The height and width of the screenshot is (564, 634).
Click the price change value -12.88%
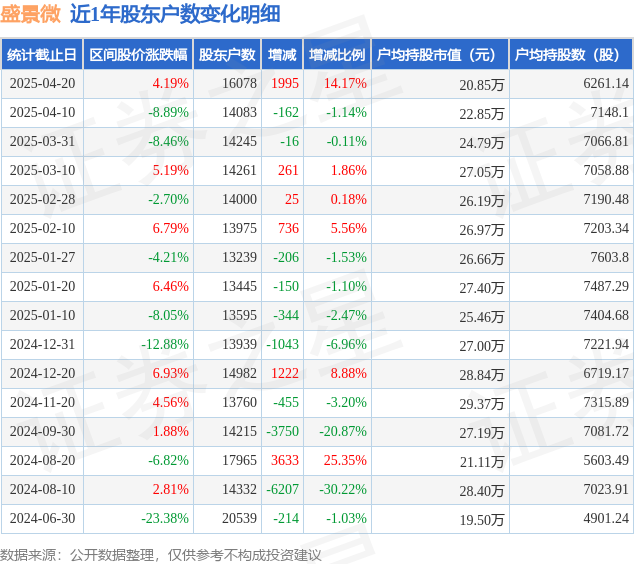click(x=165, y=344)
